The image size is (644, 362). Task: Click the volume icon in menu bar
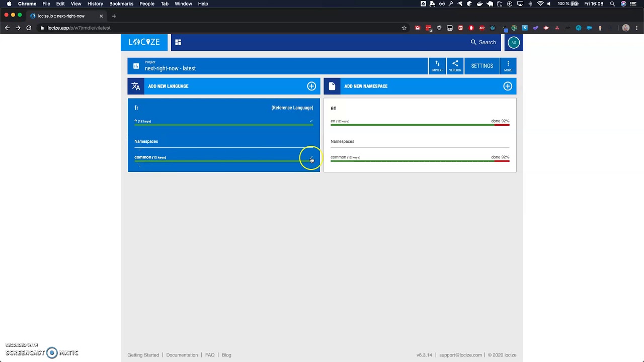(549, 4)
